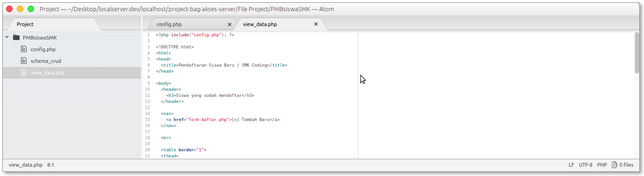Click the PMBsiswaSMK folder icon
644x176 pixels.
(x=16, y=37)
